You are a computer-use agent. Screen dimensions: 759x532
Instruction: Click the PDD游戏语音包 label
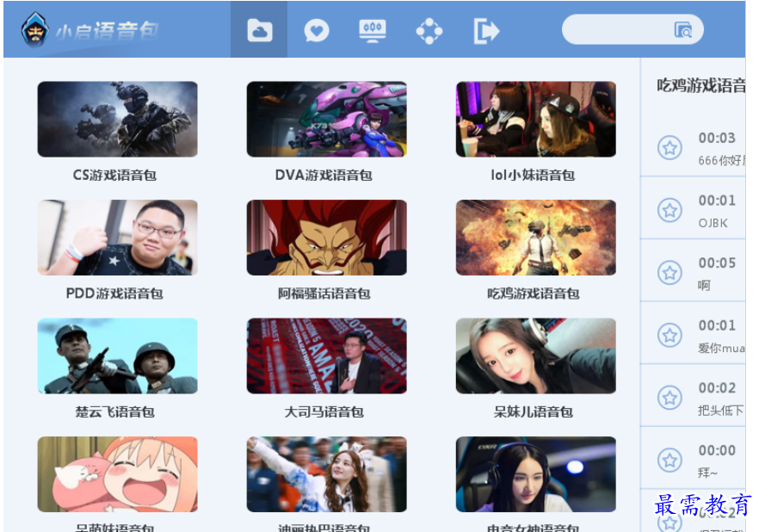point(114,294)
